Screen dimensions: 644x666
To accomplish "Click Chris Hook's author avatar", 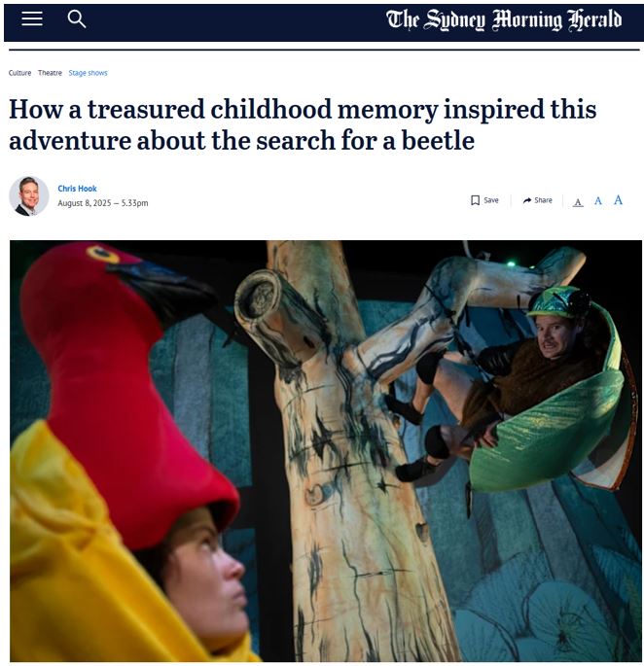I will tap(29, 195).
